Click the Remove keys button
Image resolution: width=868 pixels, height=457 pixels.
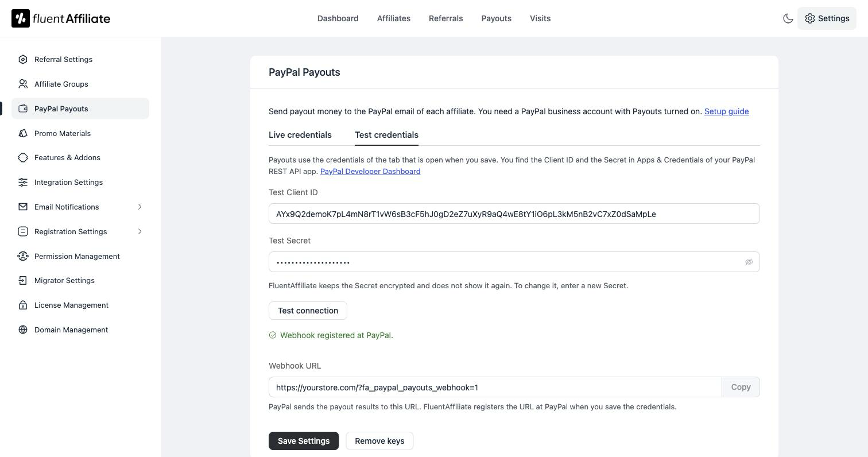click(x=379, y=441)
